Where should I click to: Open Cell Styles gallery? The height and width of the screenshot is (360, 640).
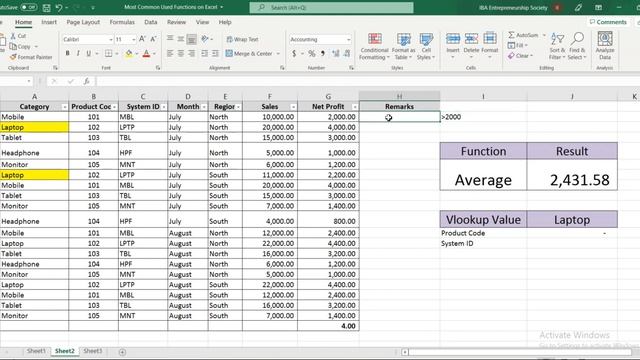point(426,47)
